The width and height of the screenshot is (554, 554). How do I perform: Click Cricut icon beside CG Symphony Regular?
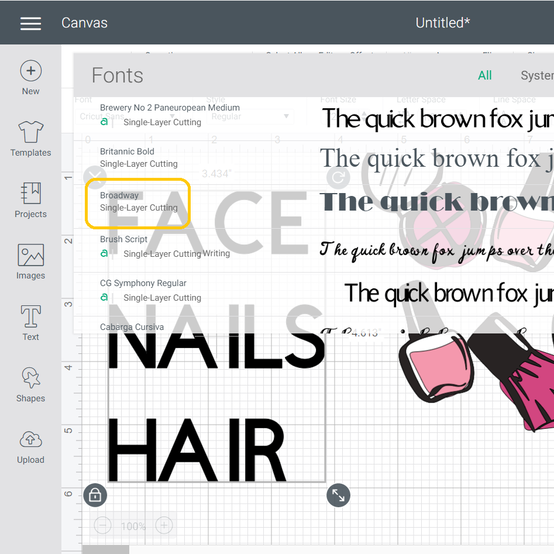104,297
